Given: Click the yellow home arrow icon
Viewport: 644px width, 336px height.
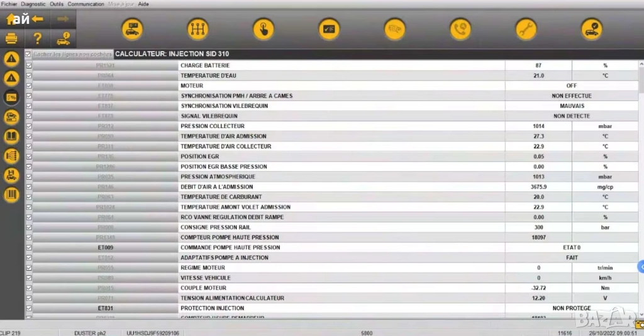Looking at the screenshot, I should (x=10, y=19).
